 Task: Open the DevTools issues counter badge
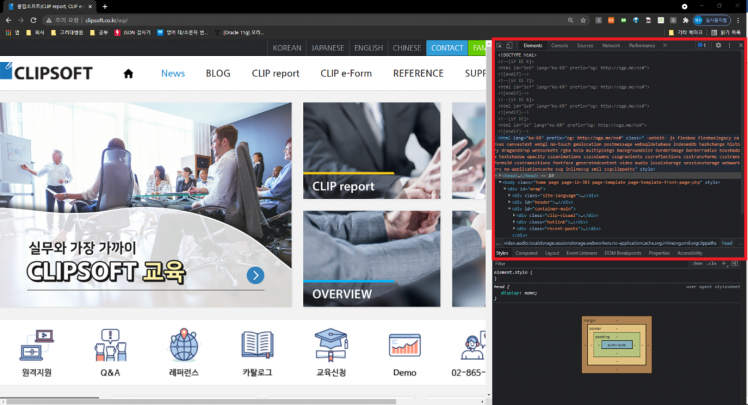click(x=702, y=45)
